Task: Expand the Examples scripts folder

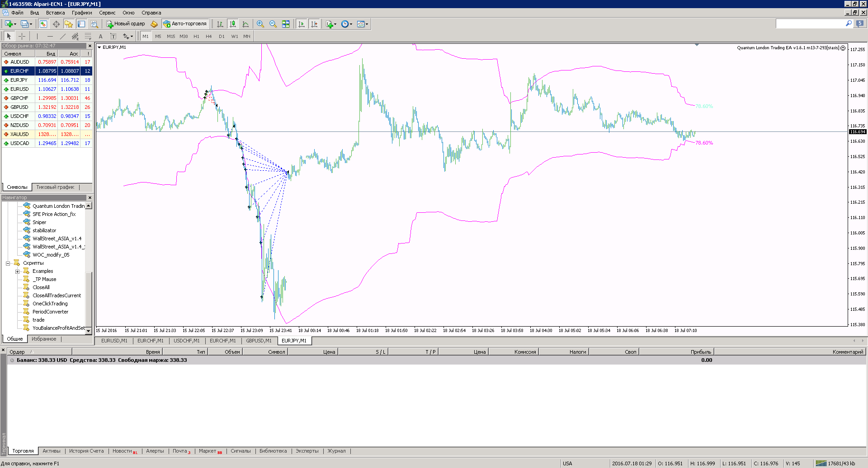Action: [17, 271]
